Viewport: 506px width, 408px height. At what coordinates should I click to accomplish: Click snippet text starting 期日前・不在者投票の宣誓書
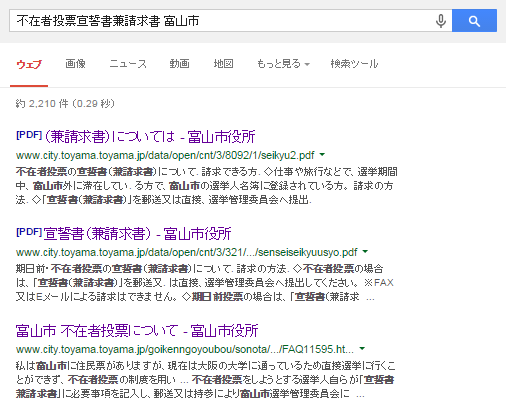(x=205, y=283)
